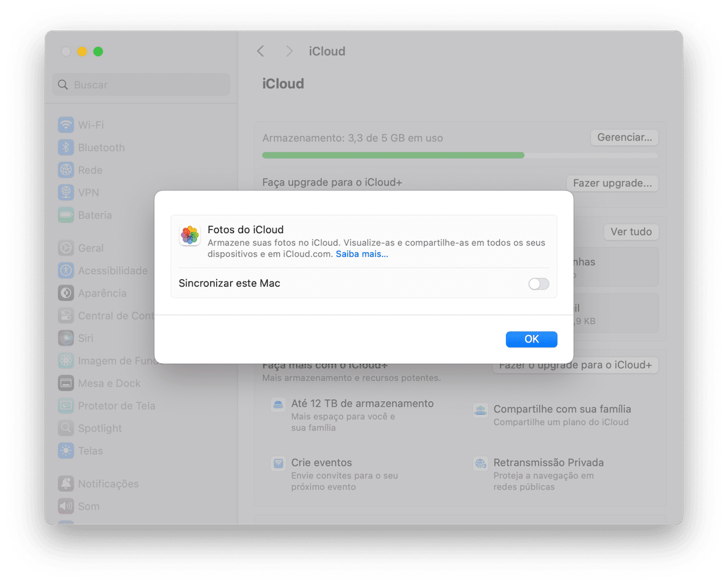Select Mesa e Dock sidebar item
This screenshot has width=728, height=584.
[x=109, y=383]
